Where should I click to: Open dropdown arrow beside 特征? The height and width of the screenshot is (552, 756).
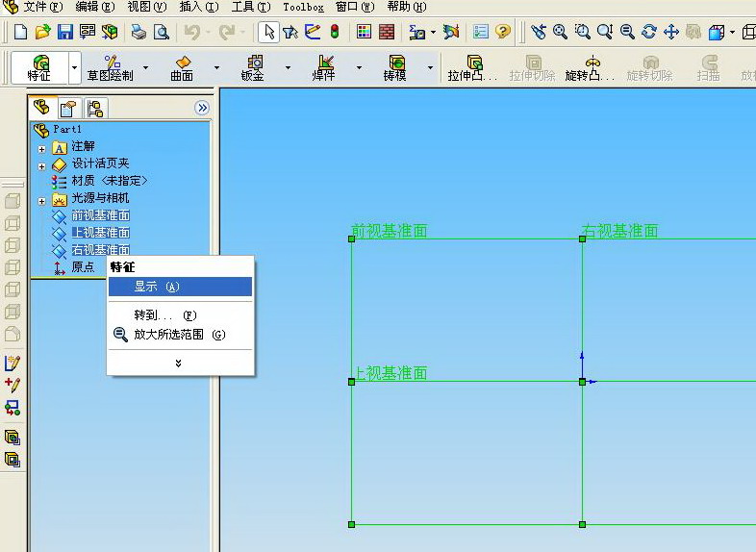coord(74,67)
